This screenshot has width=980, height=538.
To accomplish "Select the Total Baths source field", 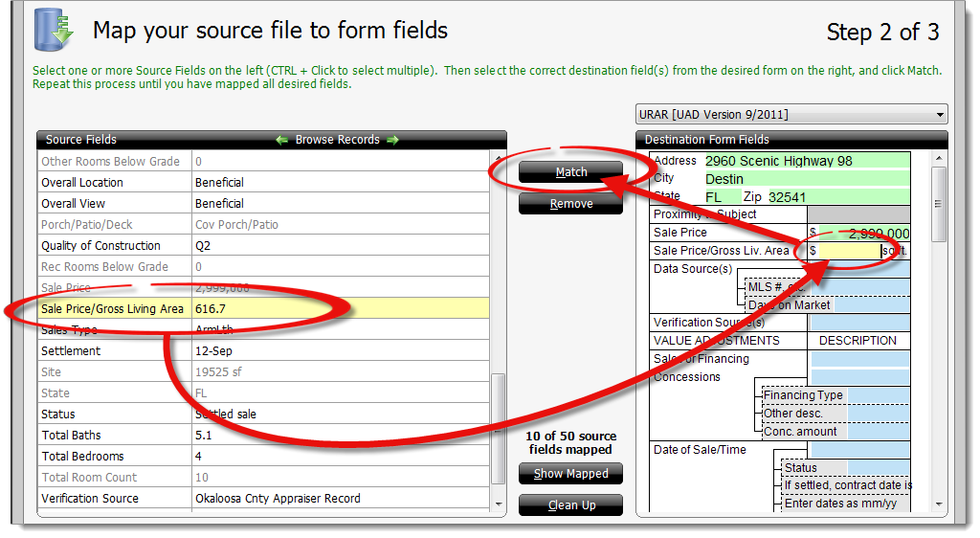I will coord(115,436).
